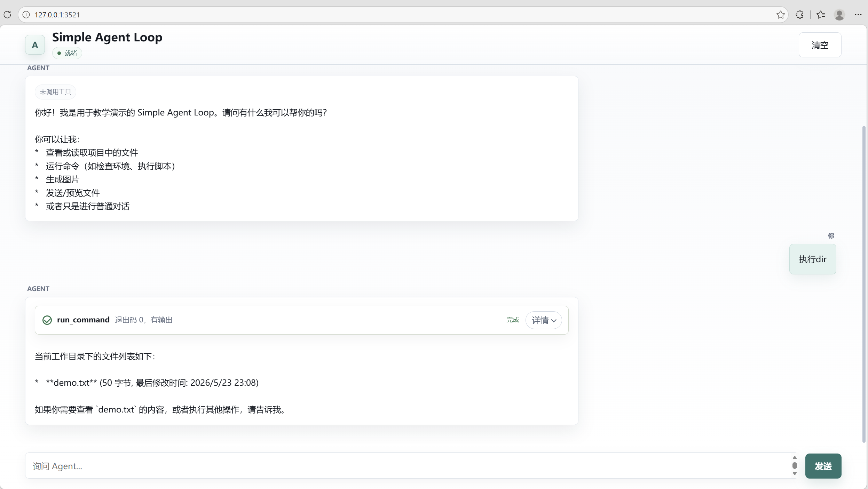Viewport: 868px width, 489px height.
Task: Click the 你 sender label
Action: click(x=831, y=236)
